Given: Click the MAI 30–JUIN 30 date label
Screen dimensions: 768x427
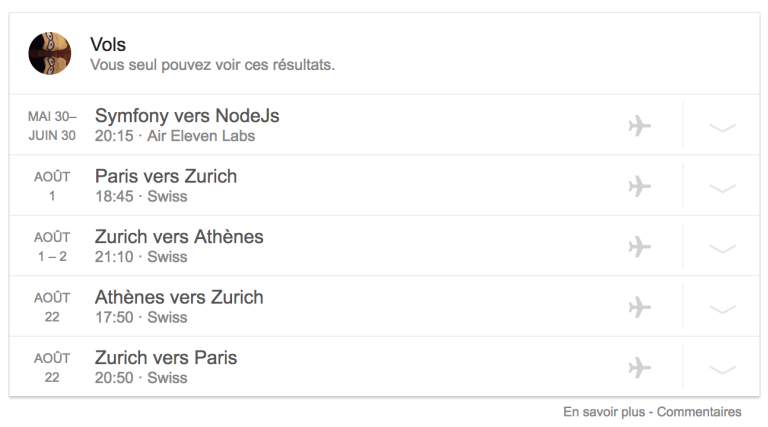Looking at the screenshot, I should [x=52, y=126].
